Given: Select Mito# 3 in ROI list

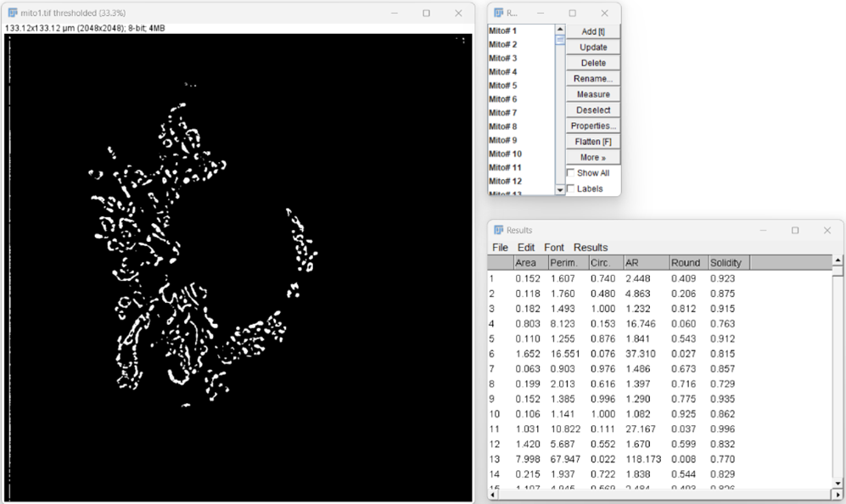Looking at the screenshot, I should coord(521,58).
